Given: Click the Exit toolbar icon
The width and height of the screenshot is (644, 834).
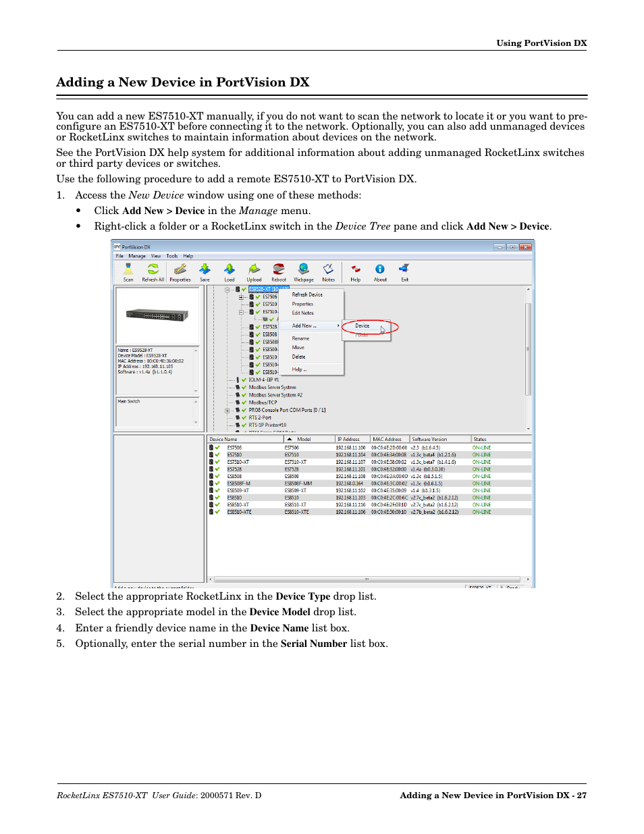Looking at the screenshot, I should tap(404, 273).
